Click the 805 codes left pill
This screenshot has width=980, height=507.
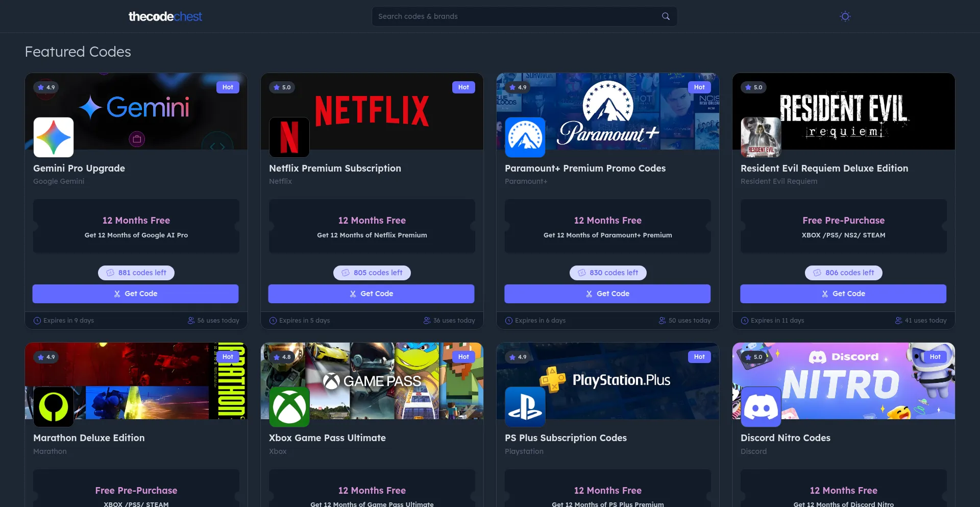point(372,273)
